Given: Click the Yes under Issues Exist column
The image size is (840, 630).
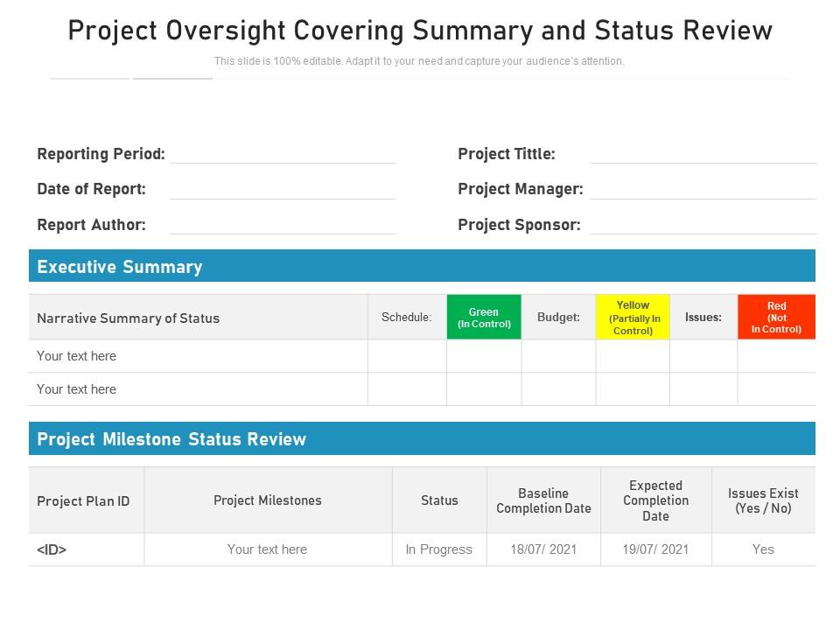Looking at the screenshot, I should tap(762, 549).
